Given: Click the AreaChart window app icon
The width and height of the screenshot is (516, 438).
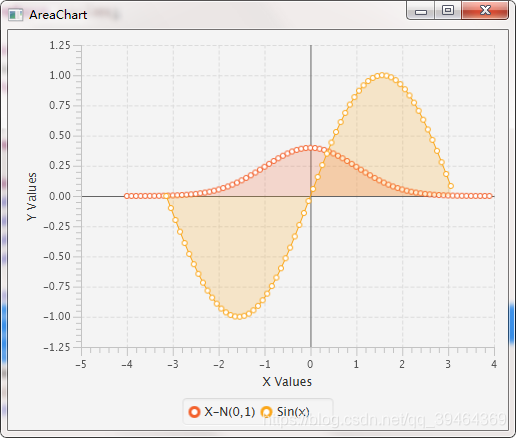Looking at the screenshot, I should [x=15, y=15].
